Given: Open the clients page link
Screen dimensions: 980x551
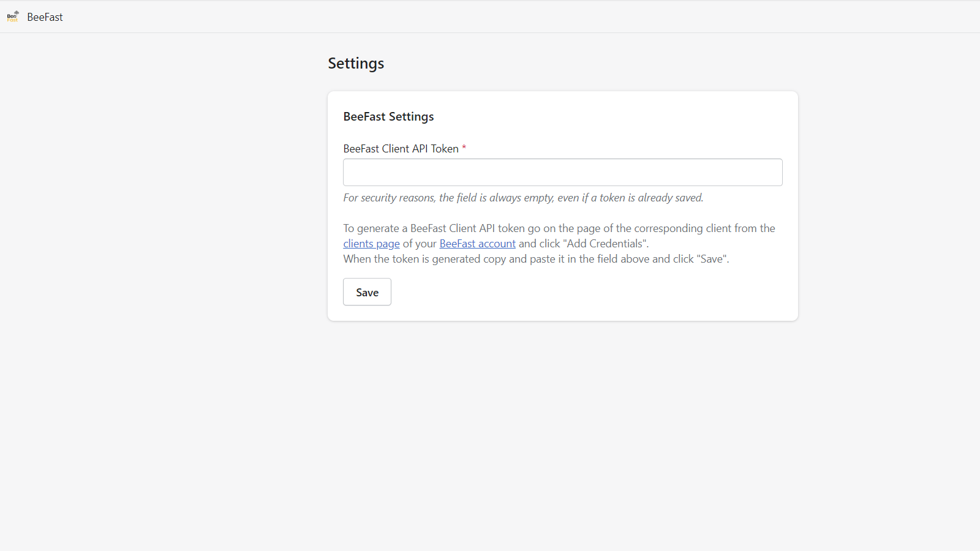Looking at the screenshot, I should 371,244.
